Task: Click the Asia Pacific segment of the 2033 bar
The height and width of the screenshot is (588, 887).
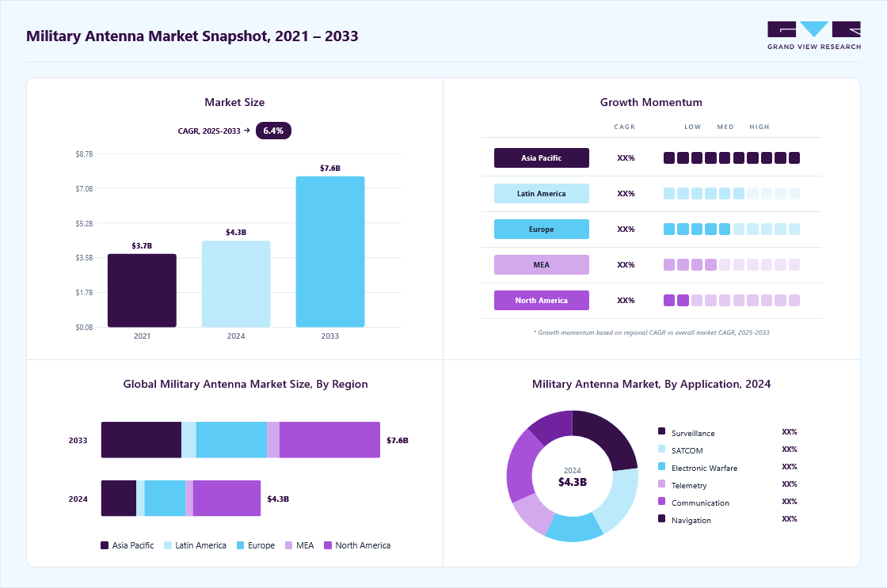Action: coord(142,440)
